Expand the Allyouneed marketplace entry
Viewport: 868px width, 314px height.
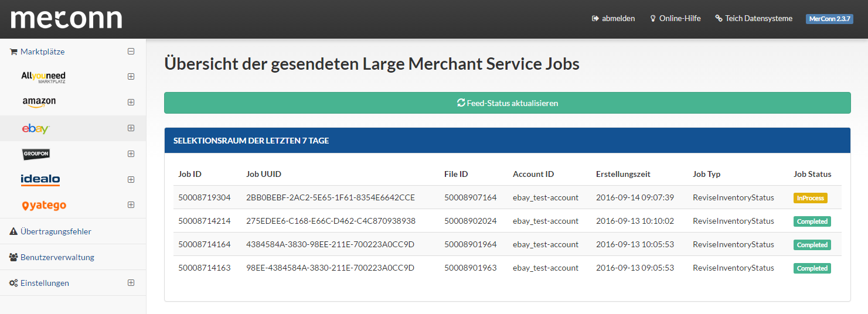[131, 77]
